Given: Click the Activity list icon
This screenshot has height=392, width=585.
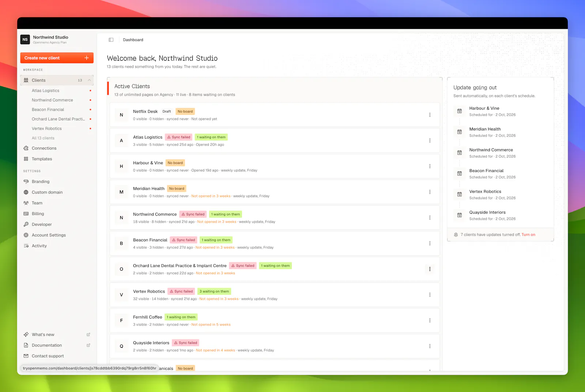Looking at the screenshot, I should [26, 246].
